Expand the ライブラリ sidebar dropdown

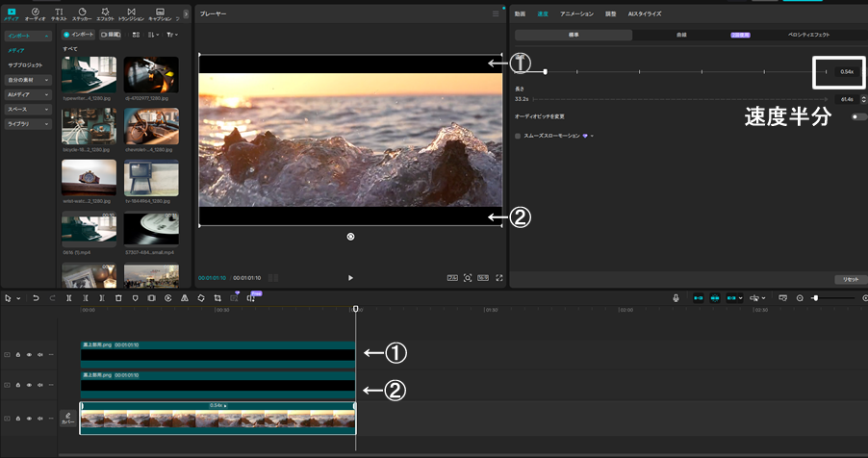click(29, 124)
